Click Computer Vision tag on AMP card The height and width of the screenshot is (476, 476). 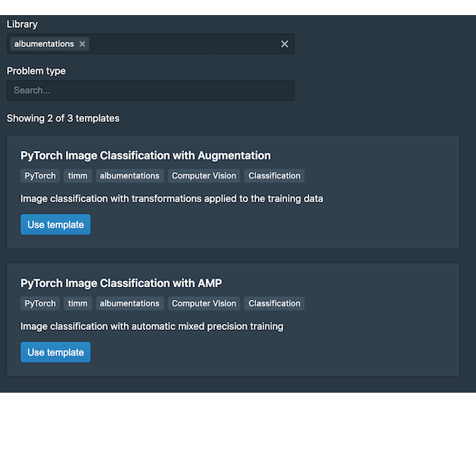click(x=204, y=304)
